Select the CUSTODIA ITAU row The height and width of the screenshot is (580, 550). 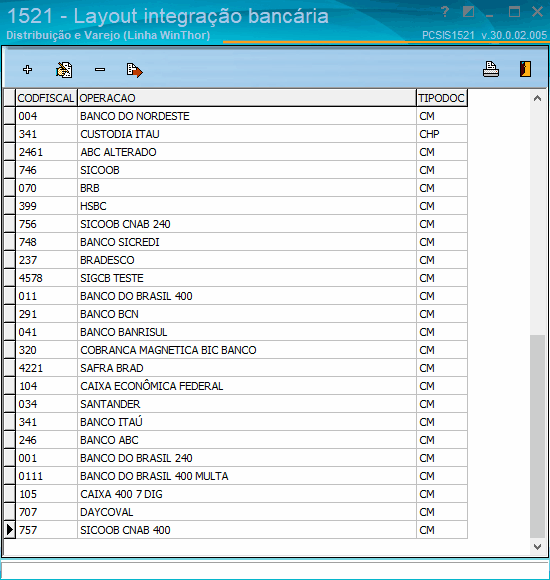(236, 134)
